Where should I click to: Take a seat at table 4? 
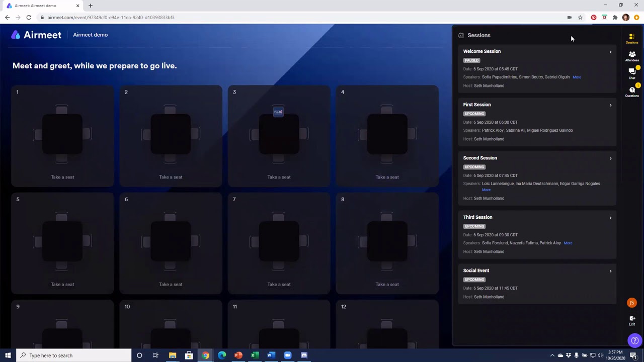click(x=387, y=177)
